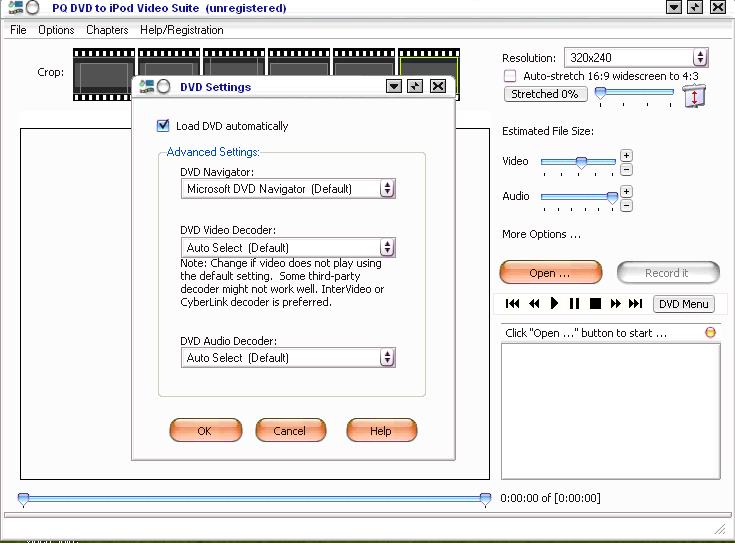
Task: Click 'Estimated File Size:' label
Action: 548,131
